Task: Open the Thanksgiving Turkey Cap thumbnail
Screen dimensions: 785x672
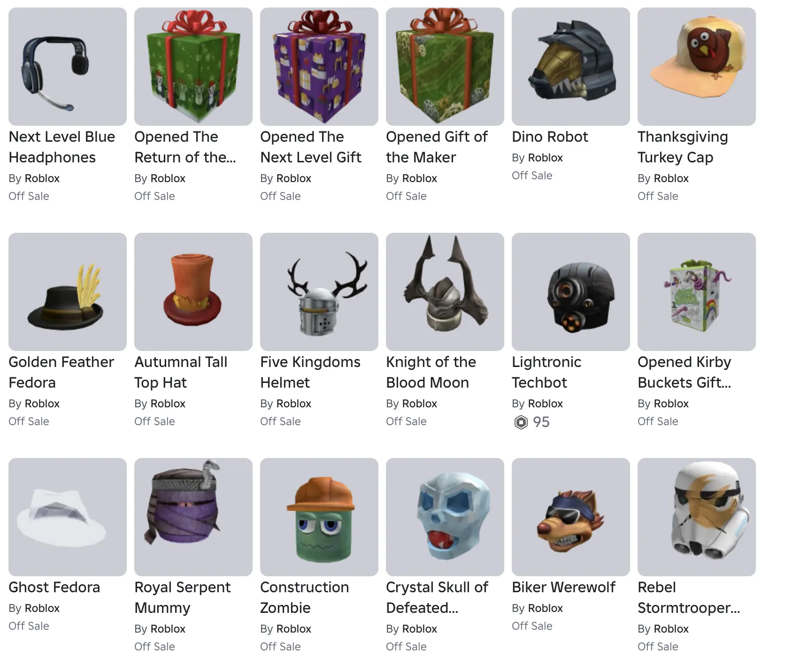Action: click(697, 67)
